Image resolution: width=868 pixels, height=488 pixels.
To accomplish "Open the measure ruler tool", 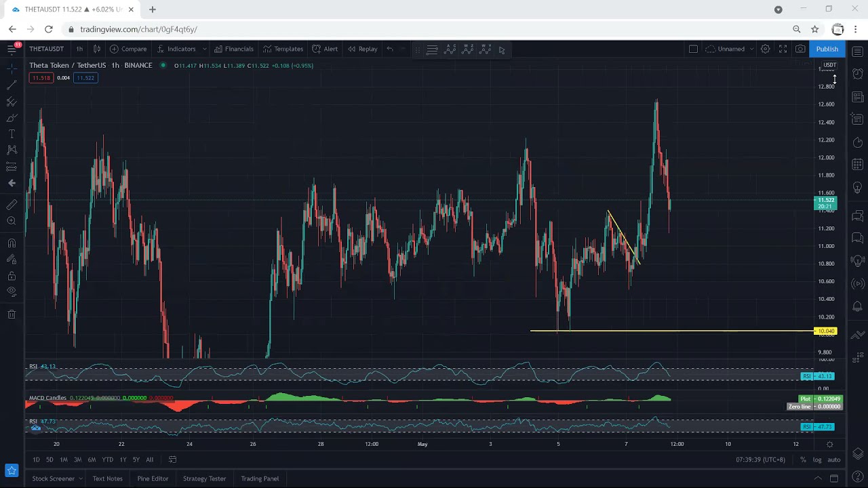I will [12, 205].
